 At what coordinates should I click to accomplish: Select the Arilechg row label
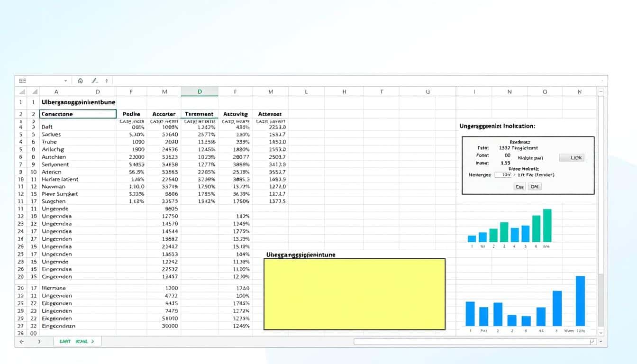(53, 149)
